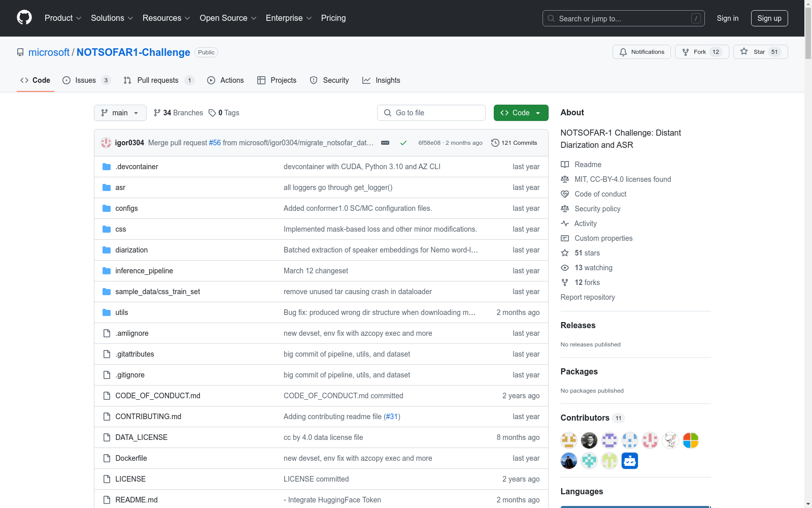The height and width of the screenshot is (508, 812).
Task: Open commit 'March 12 changeset' message
Action: coord(316,271)
